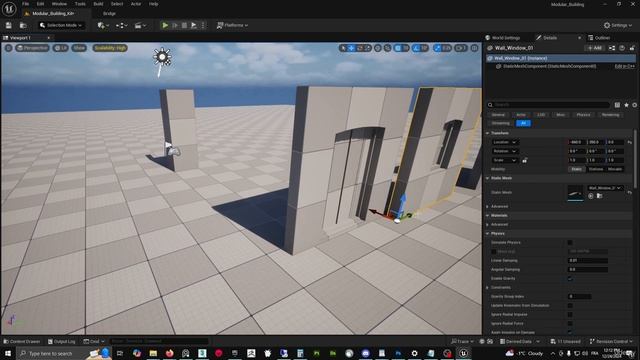
Task: Toggle grid snapping in viewport
Action: 398,48
